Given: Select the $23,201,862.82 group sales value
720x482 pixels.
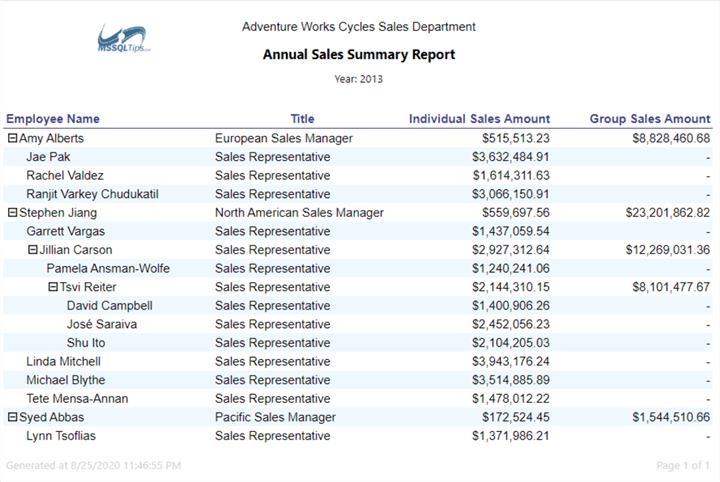Looking at the screenshot, I should [668, 213].
